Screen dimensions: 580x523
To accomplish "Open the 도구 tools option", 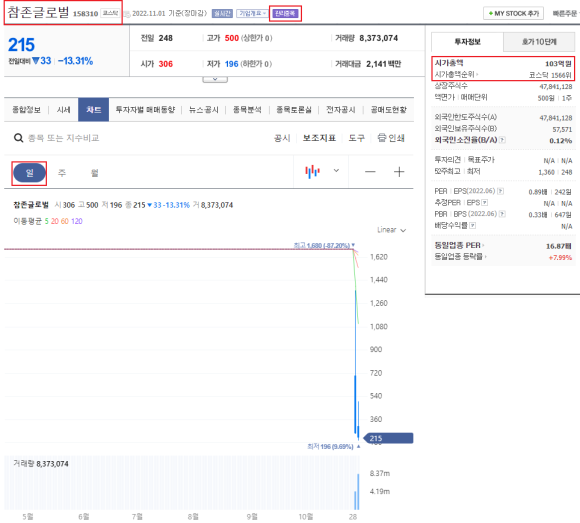I will [357, 138].
